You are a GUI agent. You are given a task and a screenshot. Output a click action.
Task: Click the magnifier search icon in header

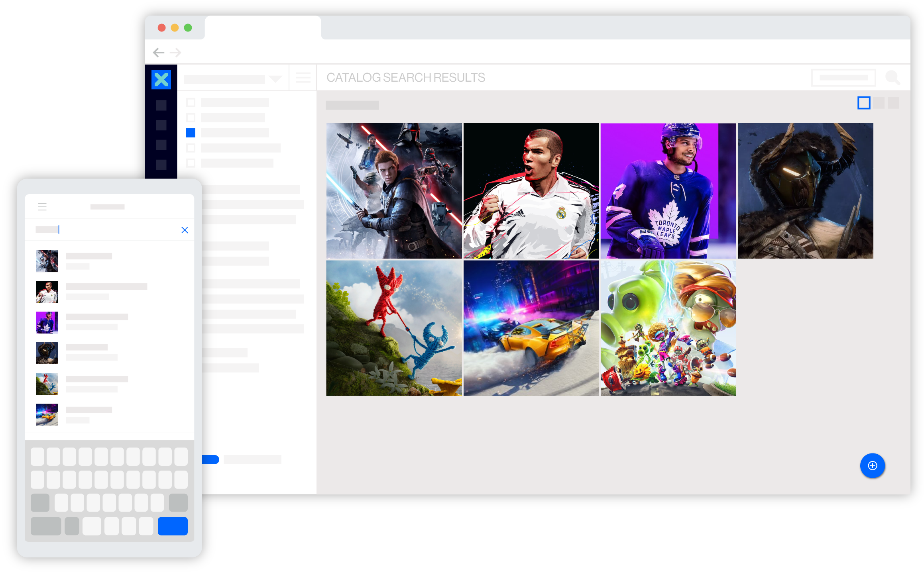(893, 77)
